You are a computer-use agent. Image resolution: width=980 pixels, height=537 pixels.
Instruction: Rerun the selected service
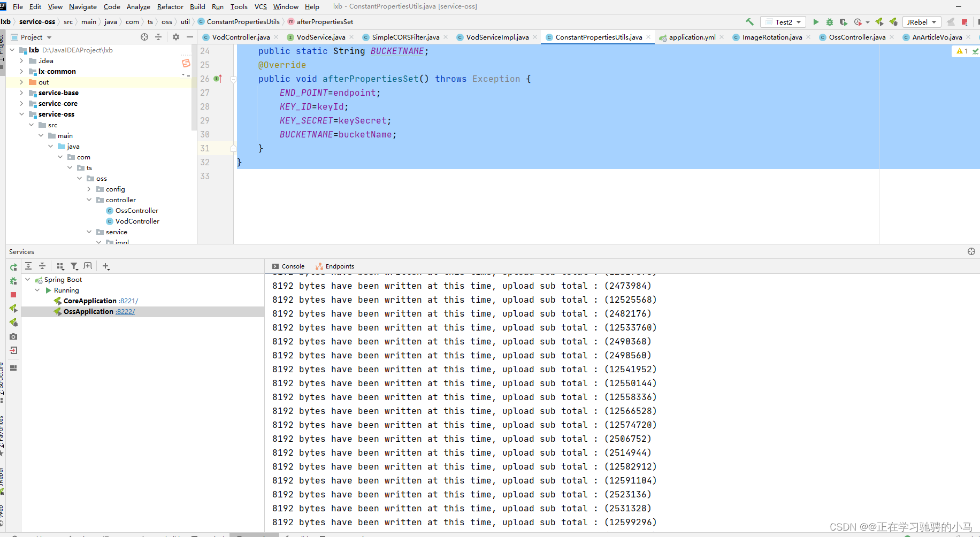pyautogui.click(x=13, y=267)
